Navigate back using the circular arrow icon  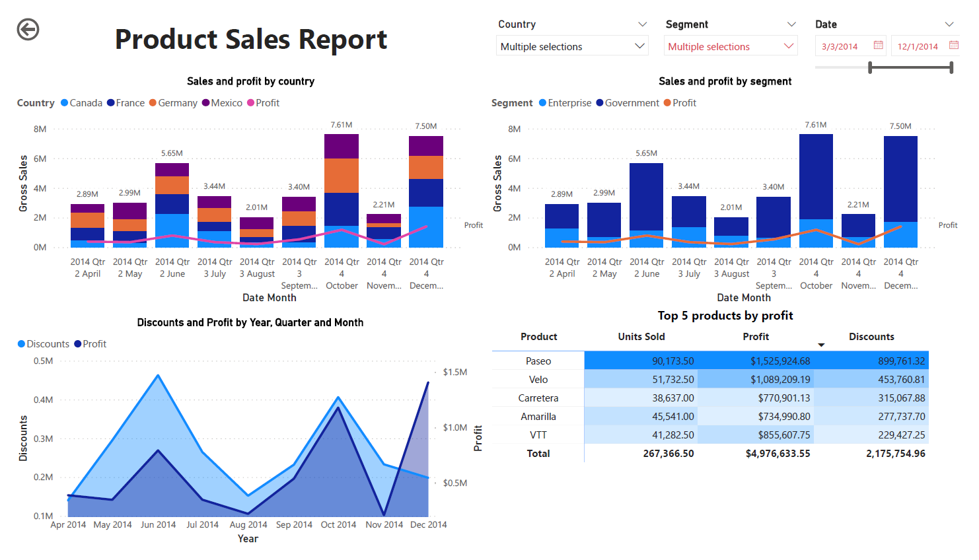click(27, 29)
